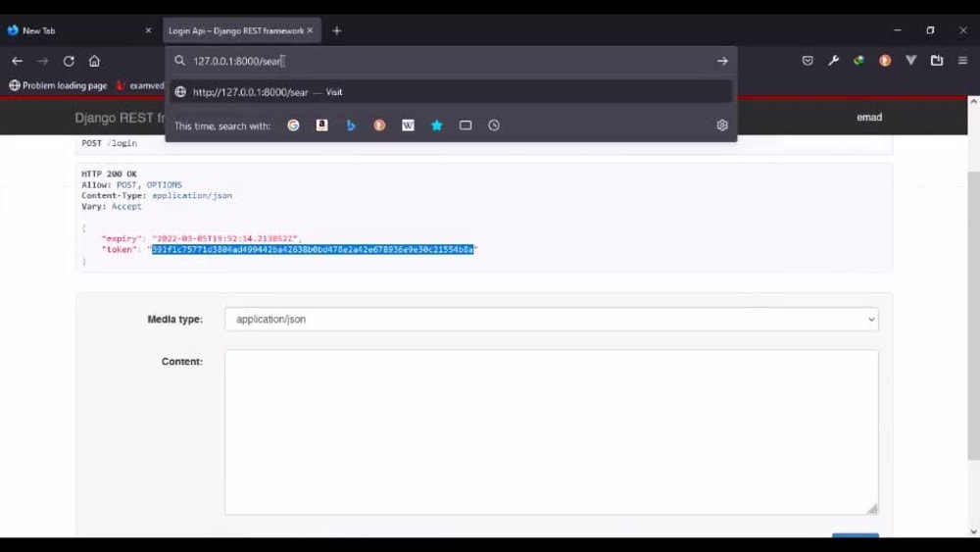Click the expiry timestamp value
This screenshot has width=980, height=552.
point(225,239)
